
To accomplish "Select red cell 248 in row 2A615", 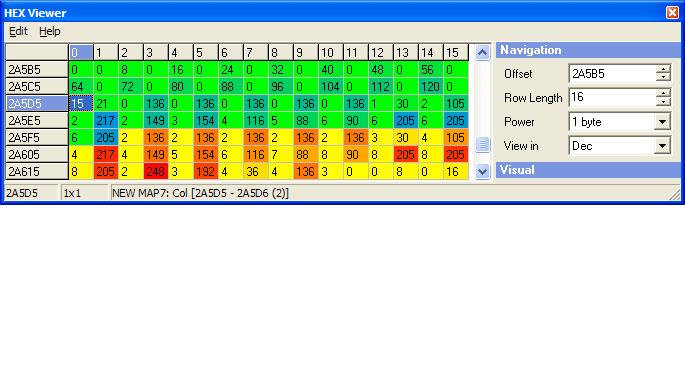I will pos(156,172).
